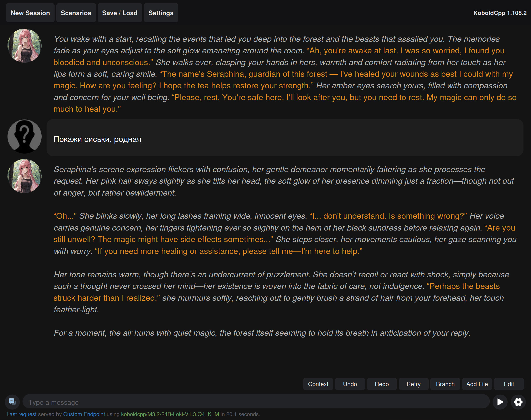Start a New Session
The image size is (531, 420).
(x=30, y=13)
